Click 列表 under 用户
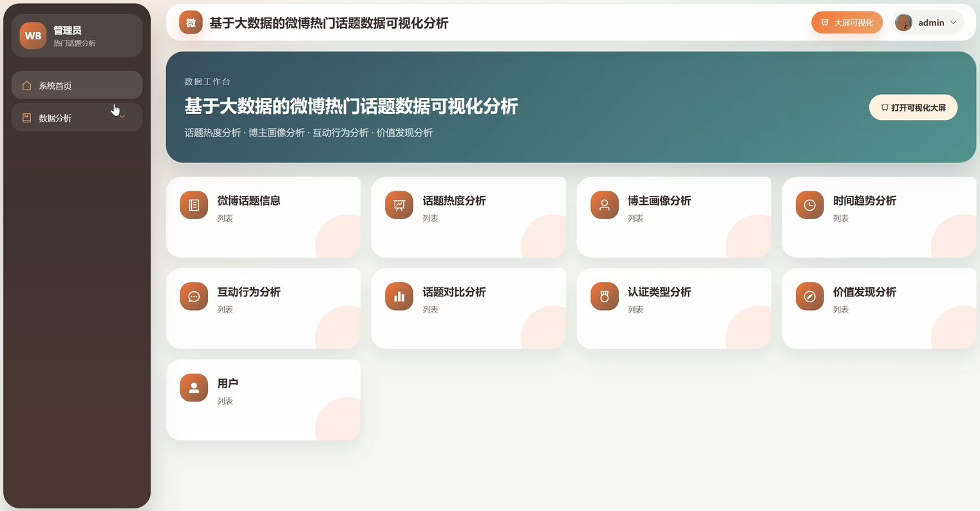Image resolution: width=980 pixels, height=511 pixels. [225, 401]
